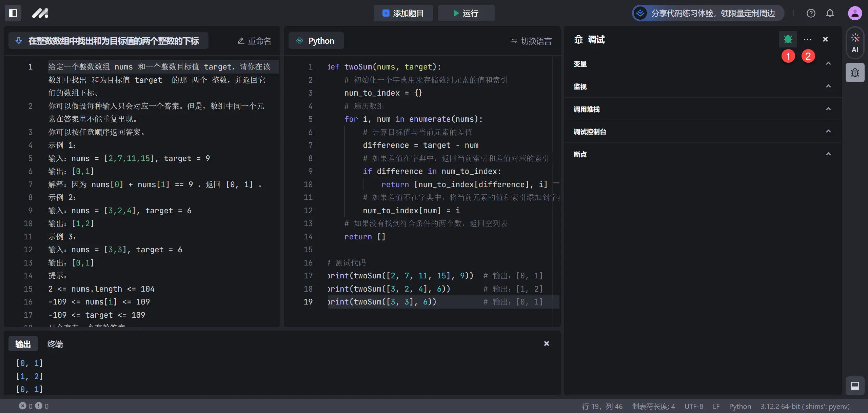Click the green play icon in 运行
This screenshot has width=868, height=413.
click(x=456, y=13)
